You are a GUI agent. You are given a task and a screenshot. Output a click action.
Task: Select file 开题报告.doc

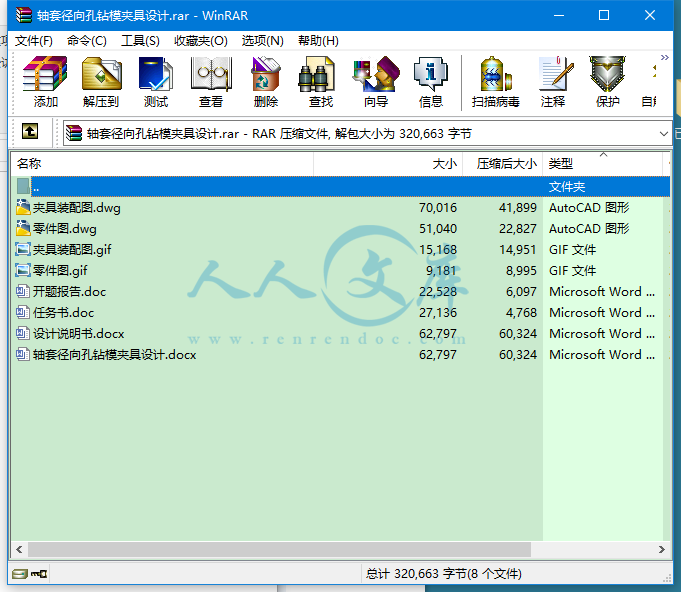coord(341,291)
